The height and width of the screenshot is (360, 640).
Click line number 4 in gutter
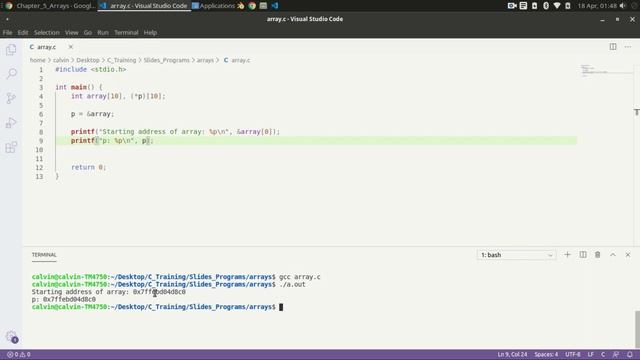pyautogui.click(x=41, y=96)
